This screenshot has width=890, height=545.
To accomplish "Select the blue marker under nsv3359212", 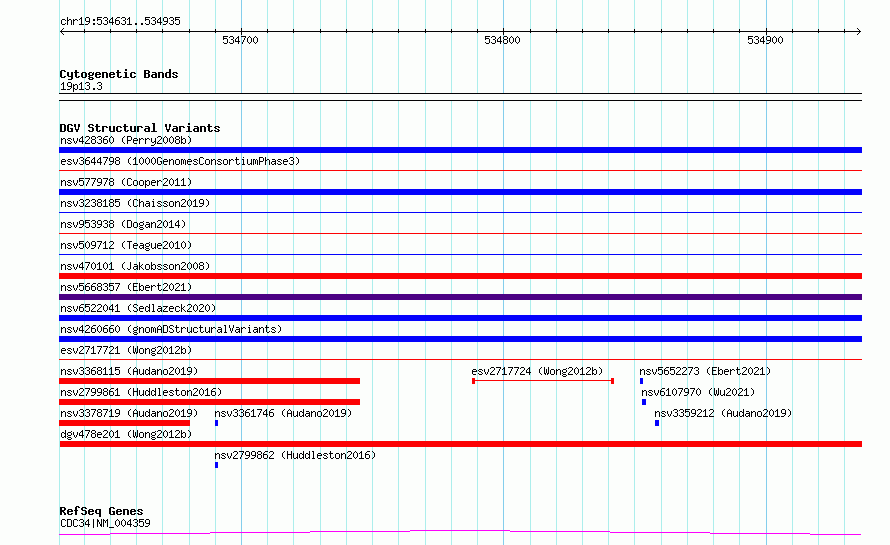I will pos(657,423).
